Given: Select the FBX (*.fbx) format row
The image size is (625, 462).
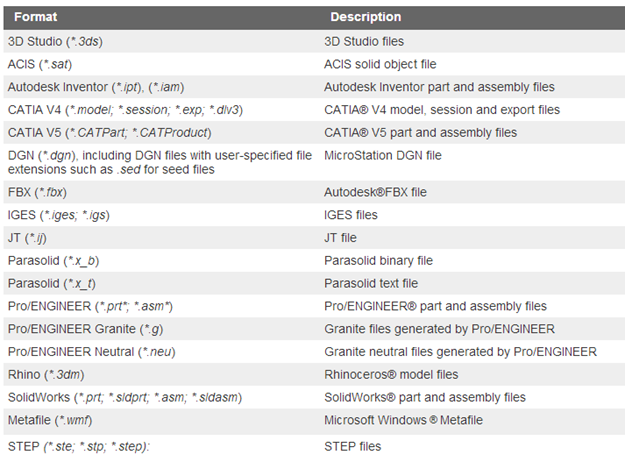Looking at the screenshot, I should pyautogui.click(x=314, y=192).
